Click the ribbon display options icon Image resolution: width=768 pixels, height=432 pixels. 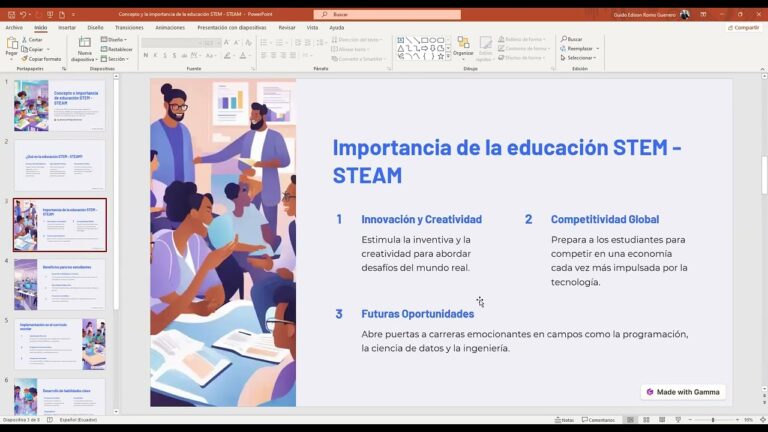pyautogui.click(x=703, y=15)
